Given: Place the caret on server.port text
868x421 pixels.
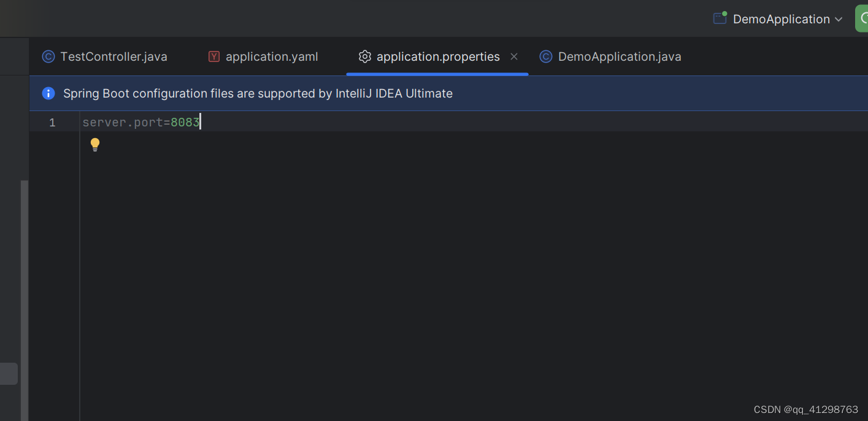Looking at the screenshot, I should click(123, 122).
